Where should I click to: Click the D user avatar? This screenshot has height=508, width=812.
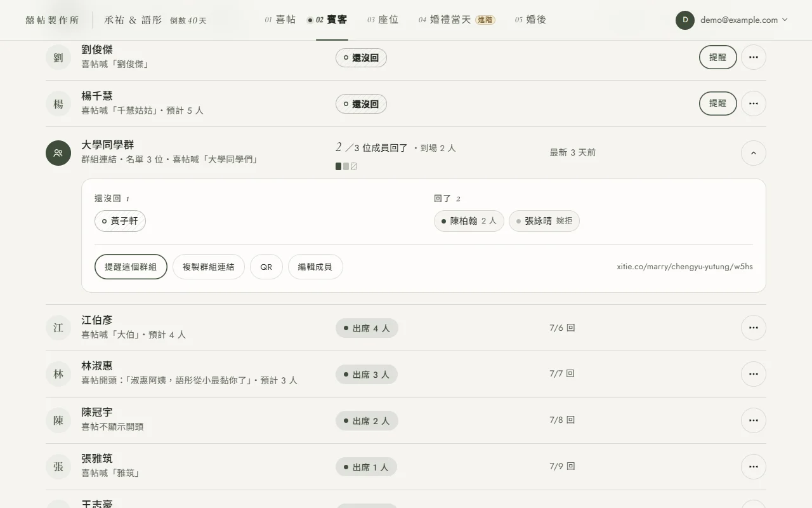(685, 20)
